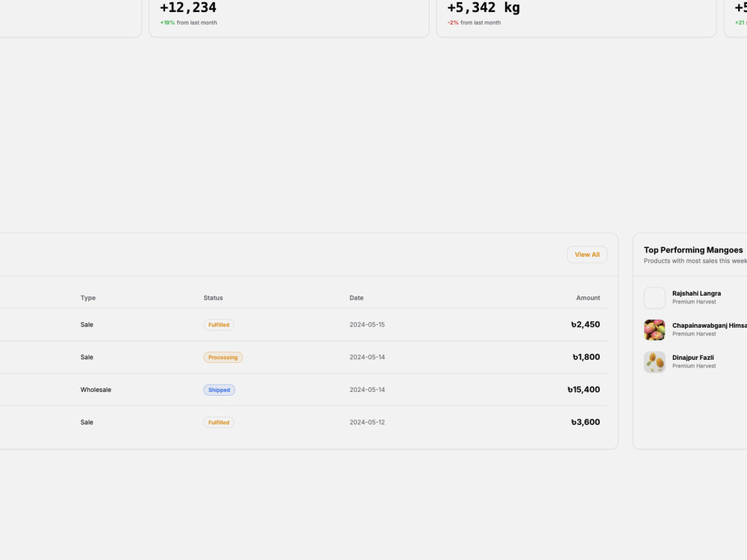Click the Processing status badge
Viewport: 747px width, 560px height.
click(223, 357)
